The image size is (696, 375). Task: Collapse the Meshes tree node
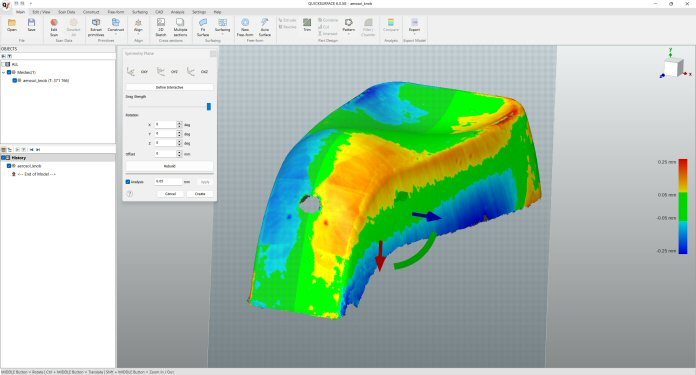[x=4, y=72]
